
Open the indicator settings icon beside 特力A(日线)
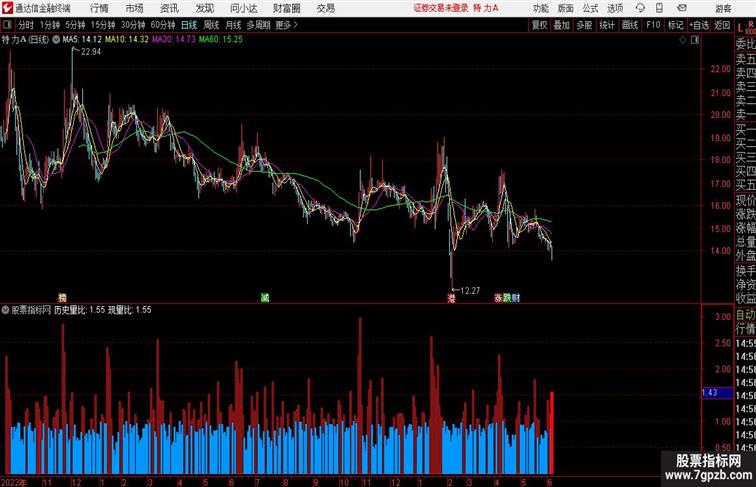pos(56,40)
